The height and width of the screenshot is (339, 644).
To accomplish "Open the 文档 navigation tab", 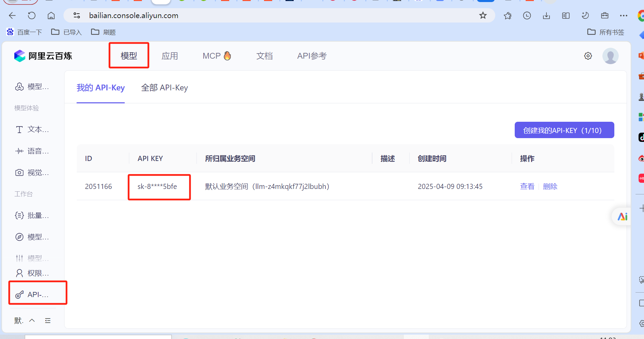I will point(265,56).
